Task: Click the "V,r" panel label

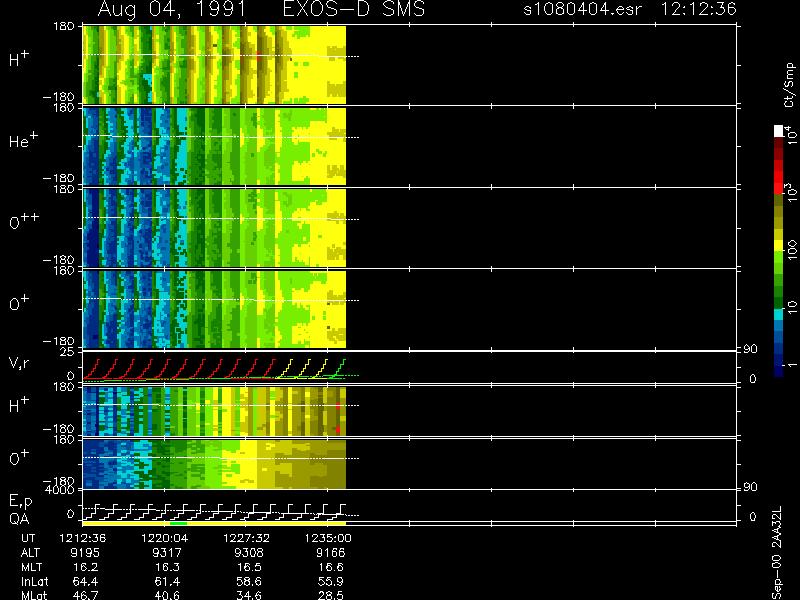Action: [x=19, y=363]
